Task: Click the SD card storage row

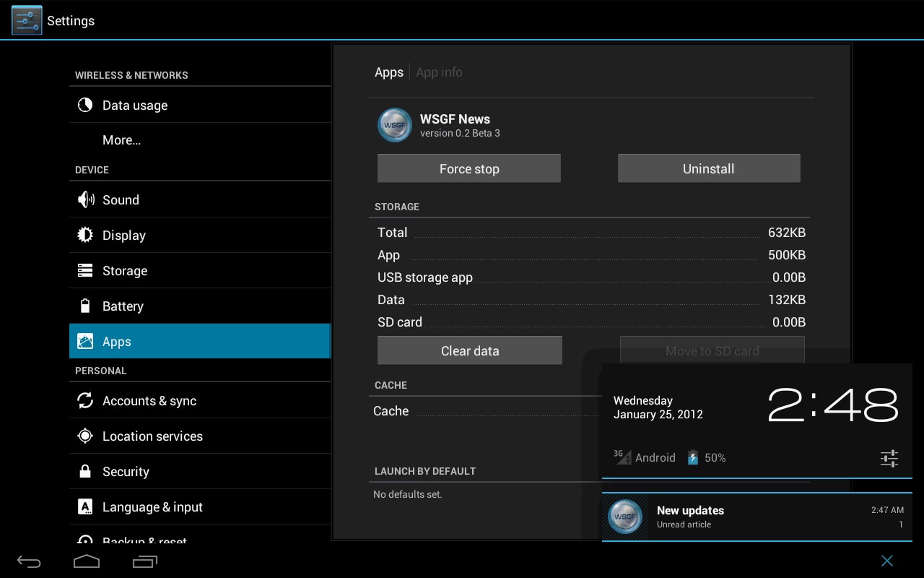Action: pos(591,322)
